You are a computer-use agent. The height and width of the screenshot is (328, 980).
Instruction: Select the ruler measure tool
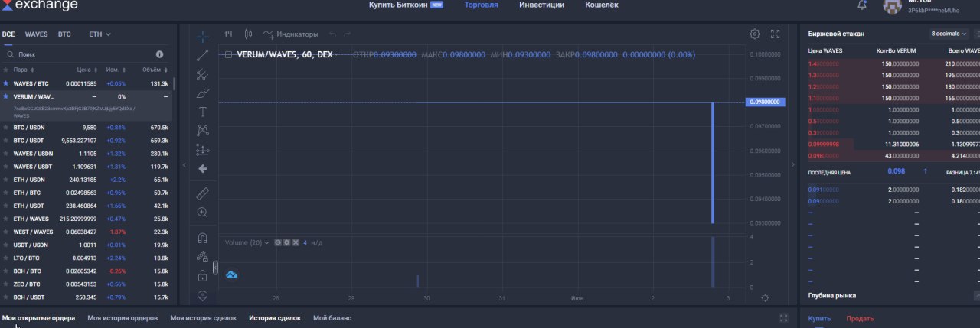202,193
